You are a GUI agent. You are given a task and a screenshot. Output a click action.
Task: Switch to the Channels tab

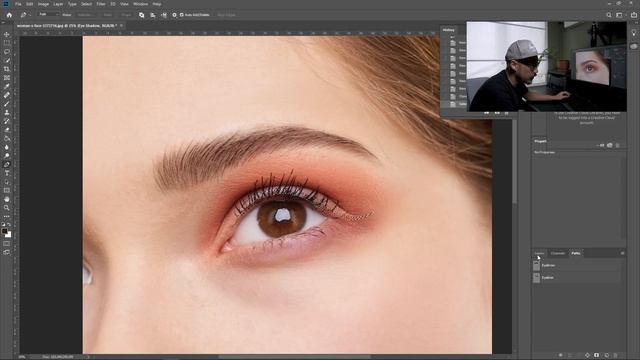coord(558,253)
